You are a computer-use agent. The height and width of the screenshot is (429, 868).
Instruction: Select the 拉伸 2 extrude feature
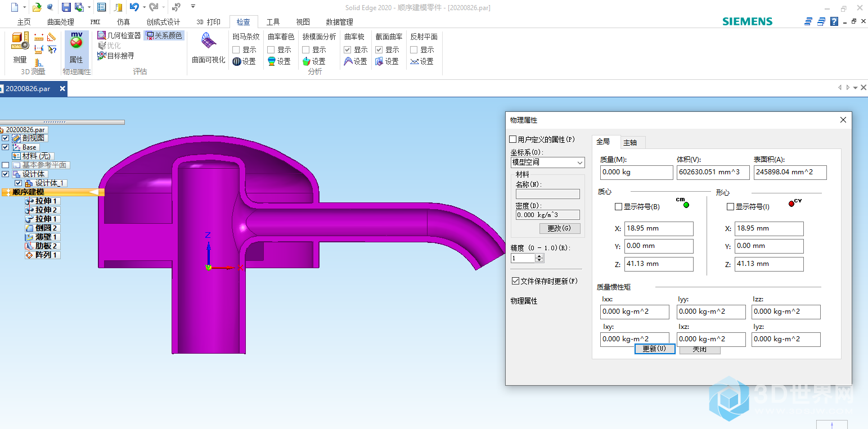point(43,210)
